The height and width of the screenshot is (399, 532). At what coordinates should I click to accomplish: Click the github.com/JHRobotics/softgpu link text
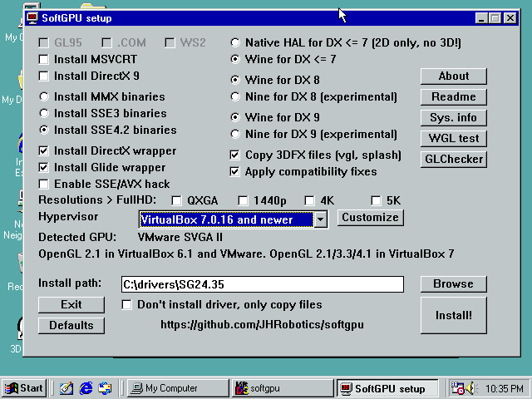tap(262, 325)
